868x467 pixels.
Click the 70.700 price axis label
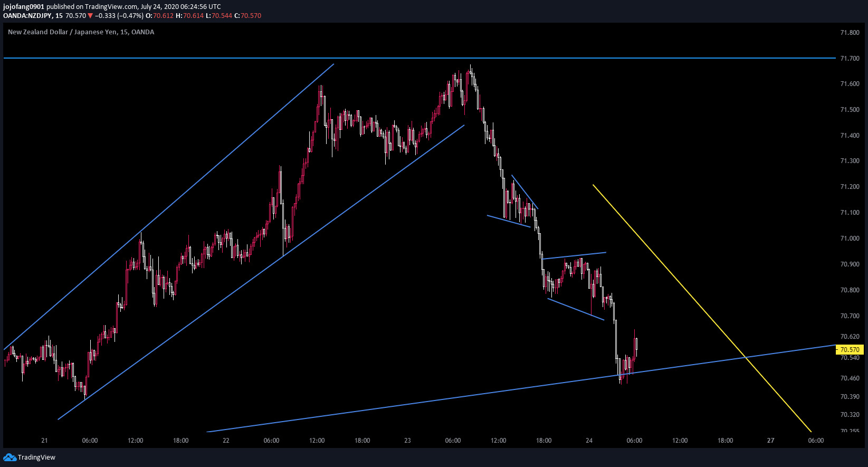[x=850, y=316]
